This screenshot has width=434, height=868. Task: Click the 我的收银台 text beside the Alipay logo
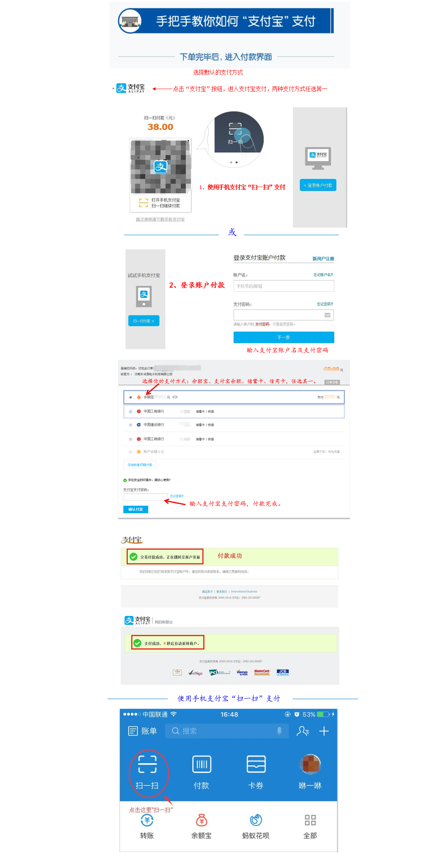tap(163, 622)
